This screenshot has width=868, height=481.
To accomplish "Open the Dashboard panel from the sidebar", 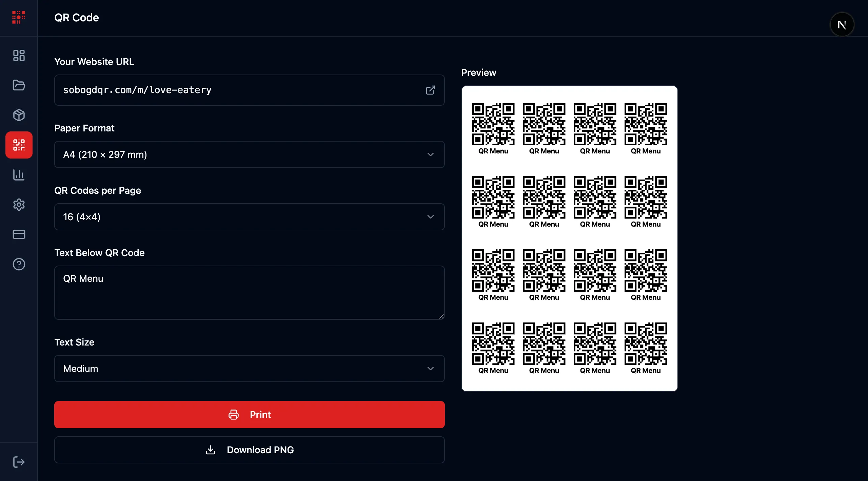I will coord(19,55).
